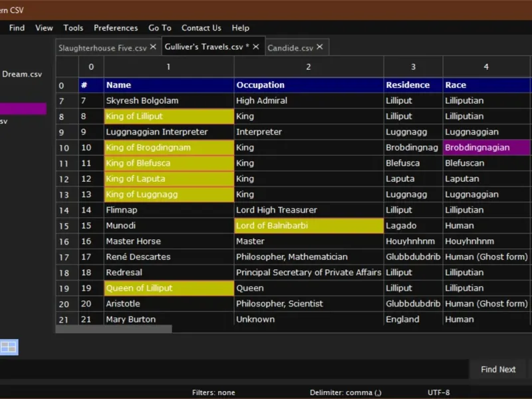
Task: Click the horizontal scrollbar below the table
Action: (x=113, y=329)
